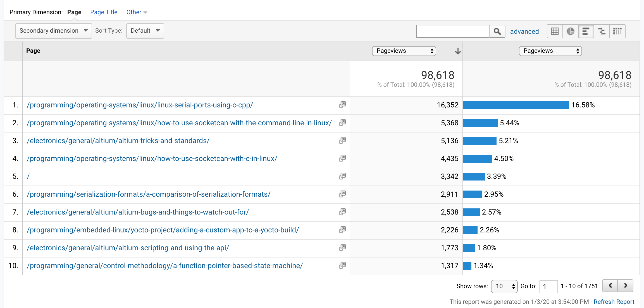Go to next page of results

(x=626, y=286)
